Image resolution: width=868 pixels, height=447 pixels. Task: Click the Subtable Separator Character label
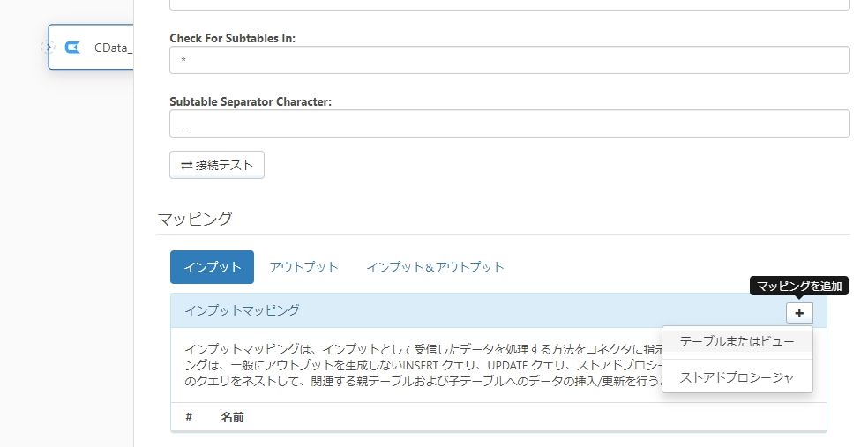(251, 101)
